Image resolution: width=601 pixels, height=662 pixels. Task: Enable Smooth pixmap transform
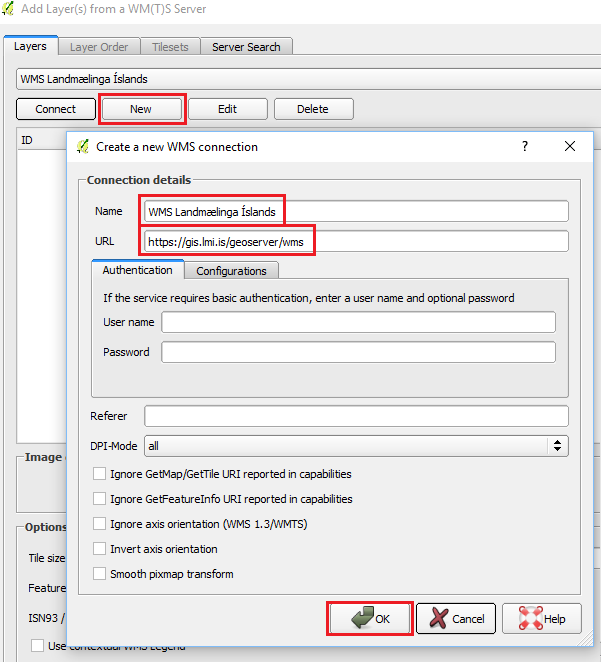click(99, 573)
